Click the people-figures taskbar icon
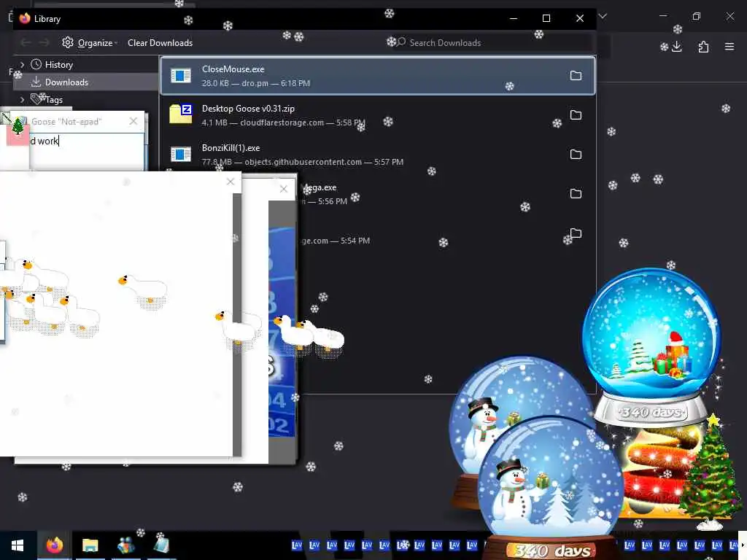Viewport: 747px width, 560px height. click(x=125, y=545)
